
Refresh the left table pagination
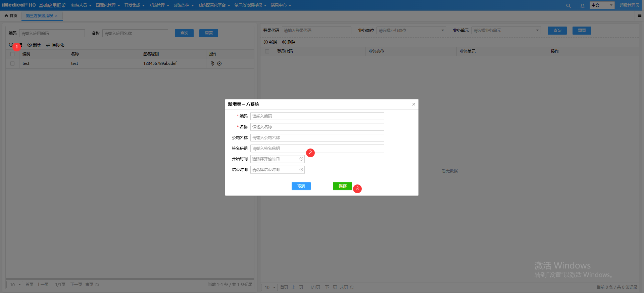[x=97, y=285]
